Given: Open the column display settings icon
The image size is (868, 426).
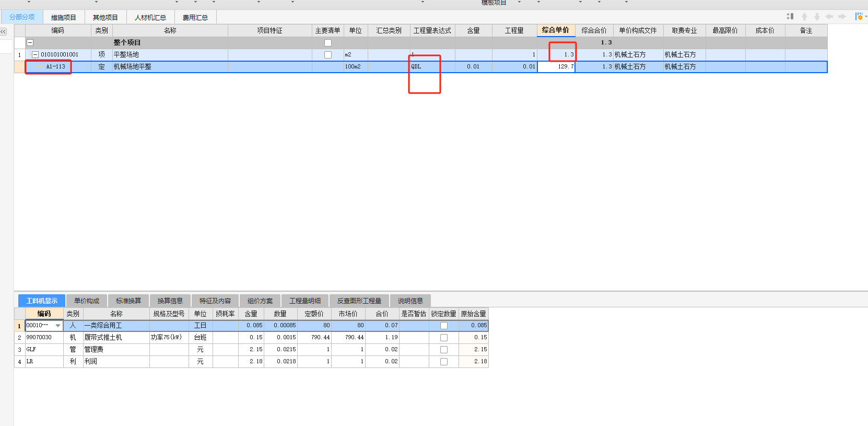Looking at the screenshot, I should tap(859, 17).
